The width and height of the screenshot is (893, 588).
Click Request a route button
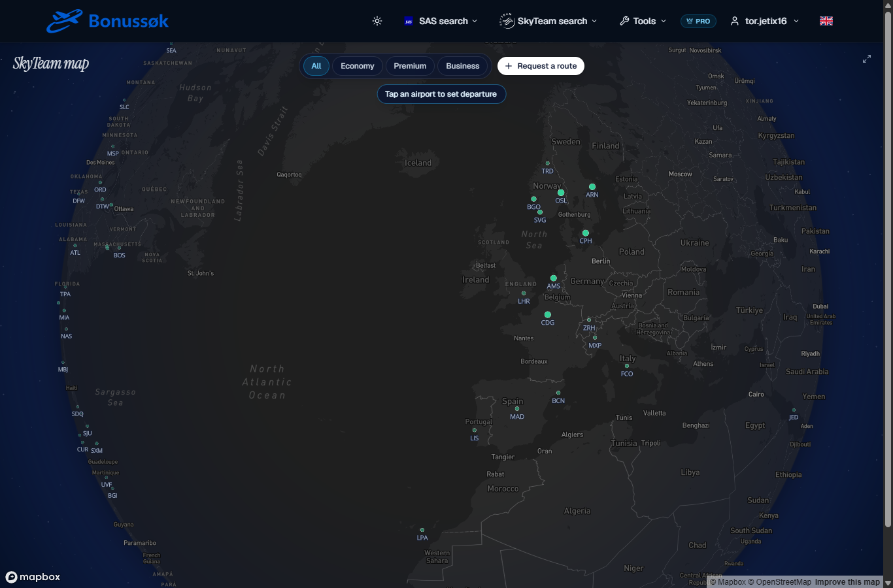pyautogui.click(x=541, y=66)
